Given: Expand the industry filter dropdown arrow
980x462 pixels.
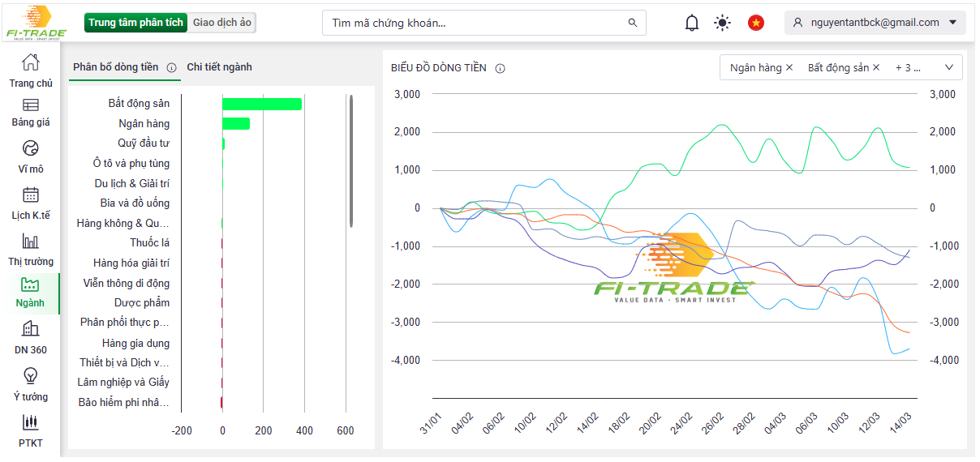Looking at the screenshot, I should tap(949, 68).
